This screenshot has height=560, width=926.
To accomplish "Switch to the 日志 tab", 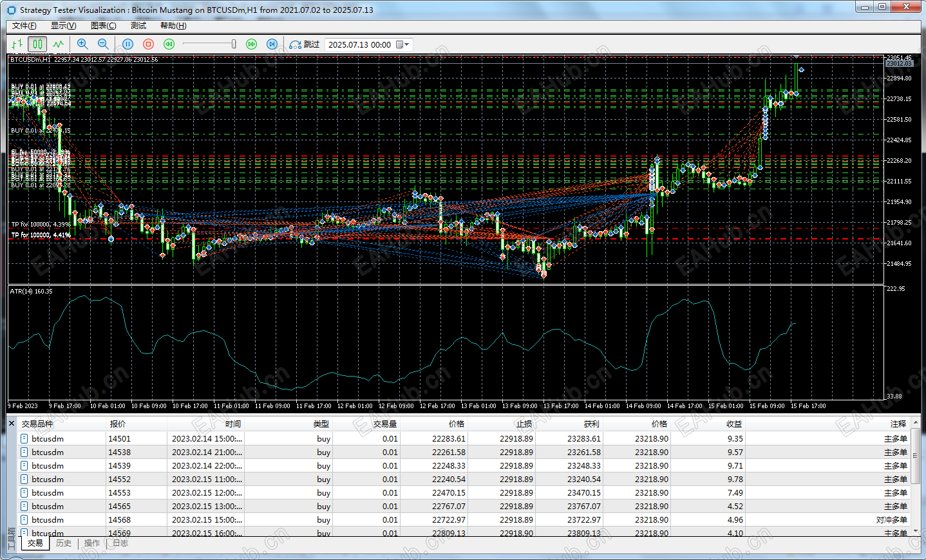I will (x=120, y=543).
